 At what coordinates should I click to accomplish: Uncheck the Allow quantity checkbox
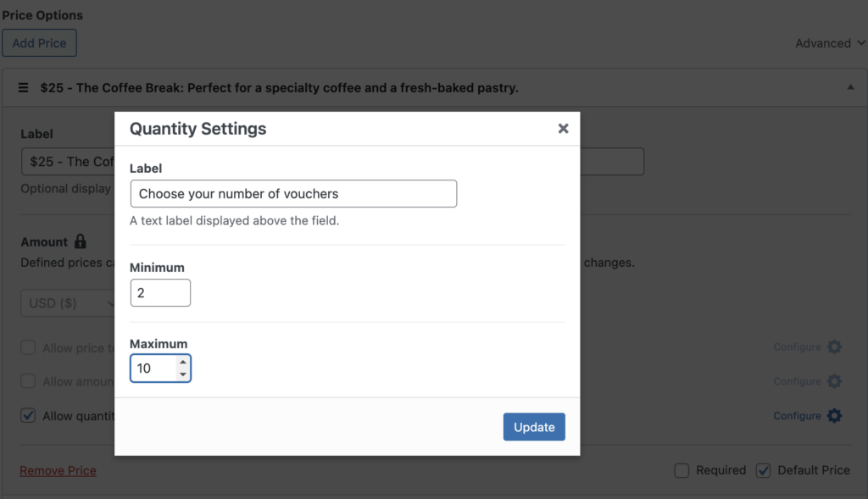coord(28,415)
